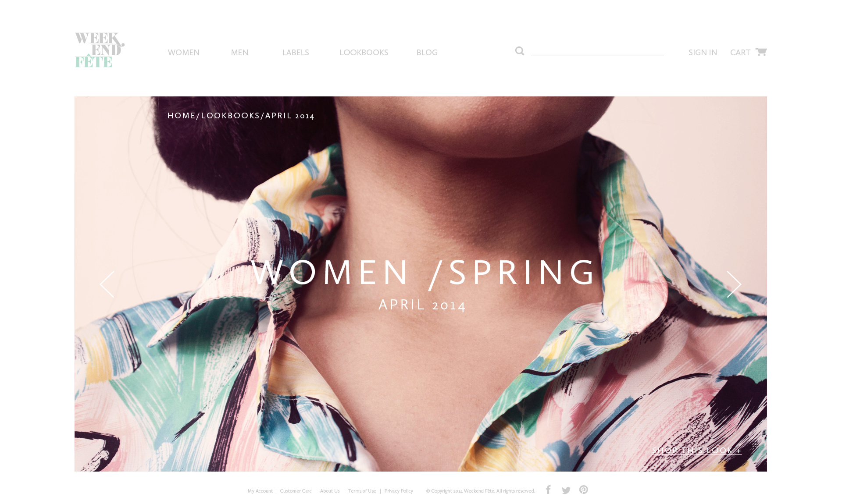The image size is (842, 504).
Task: Visit the Facebook page icon
Action: tap(548, 490)
